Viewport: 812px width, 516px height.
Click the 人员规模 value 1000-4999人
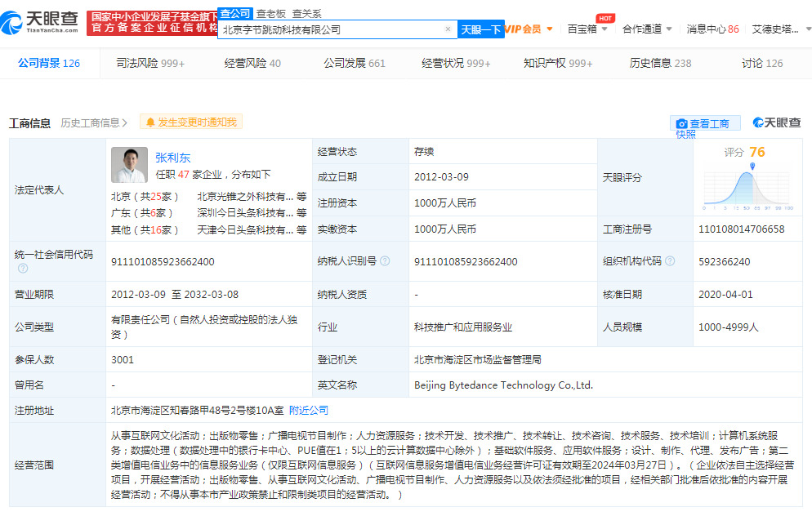(x=728, y=327)
